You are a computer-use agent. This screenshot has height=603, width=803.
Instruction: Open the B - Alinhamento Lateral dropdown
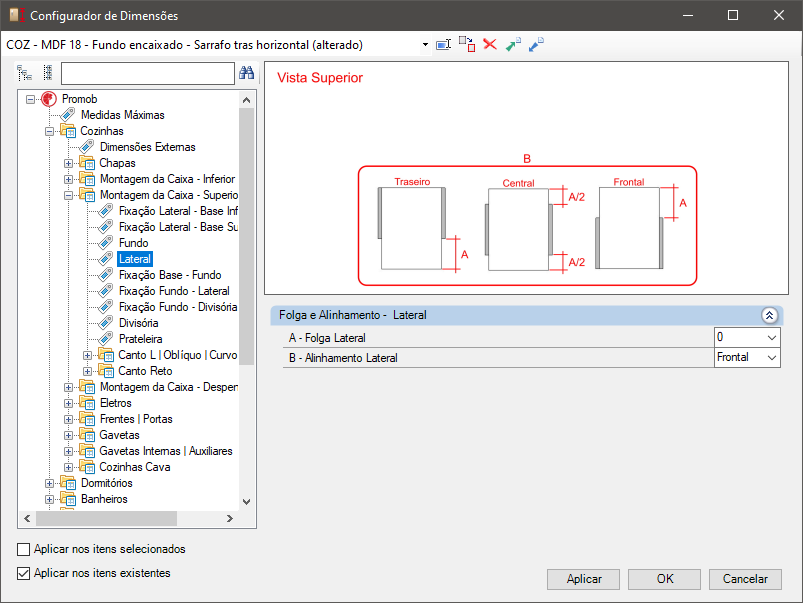(x=772, y=358)
